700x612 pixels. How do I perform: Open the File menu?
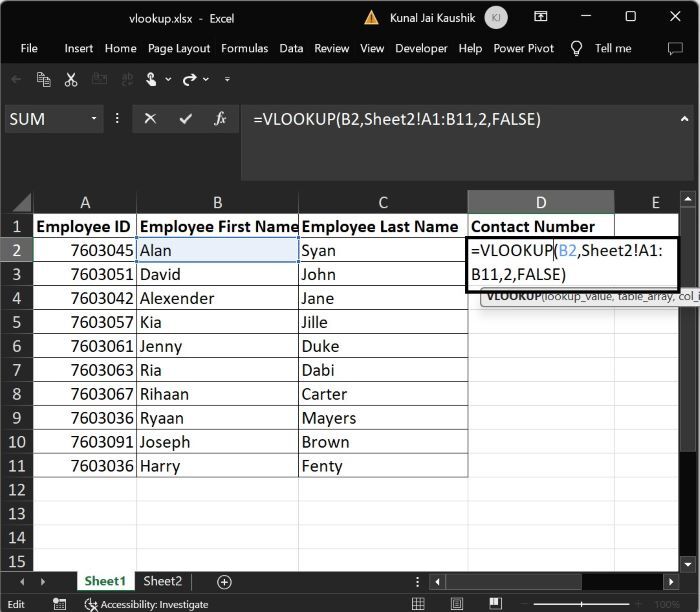click(29, 48)
